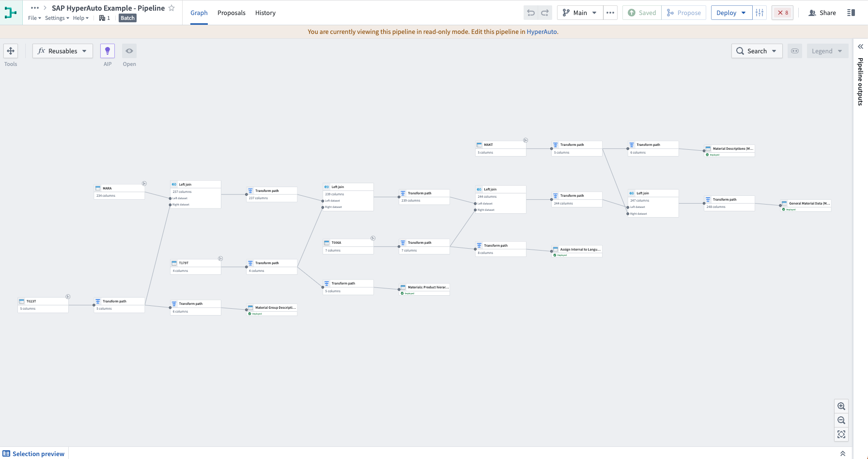Click the Batch mode tag
868x459 pixels.
(128, 18)
